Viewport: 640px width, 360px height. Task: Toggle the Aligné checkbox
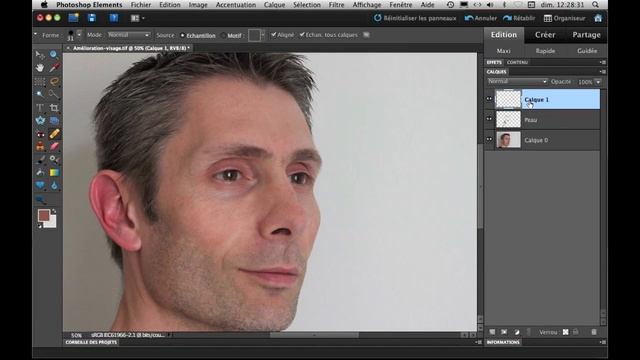pyautogui.click(x=274, y=35)
